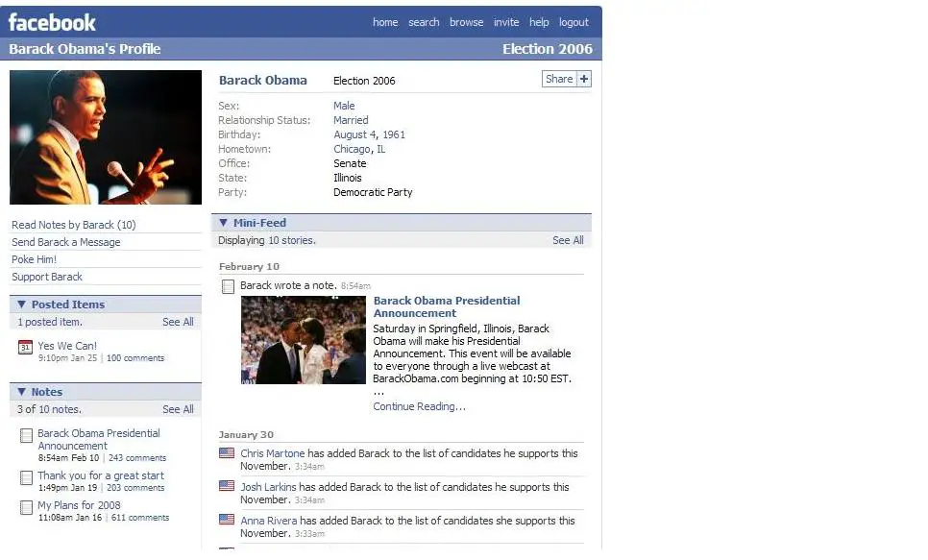928x560 pixels.
Task: Open help in top navigation
Action: (539, 22)
